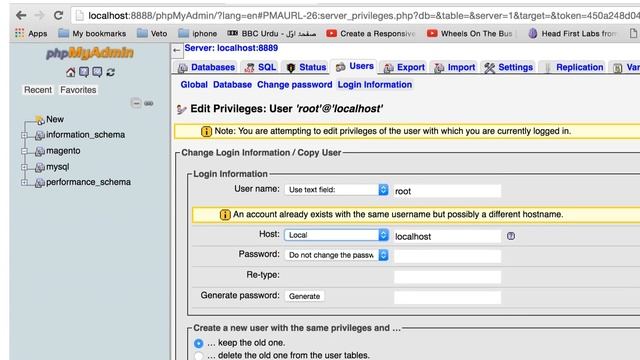
Task: Open User name 'Use text field' dropdown
Action: click(x=336, y=189)
